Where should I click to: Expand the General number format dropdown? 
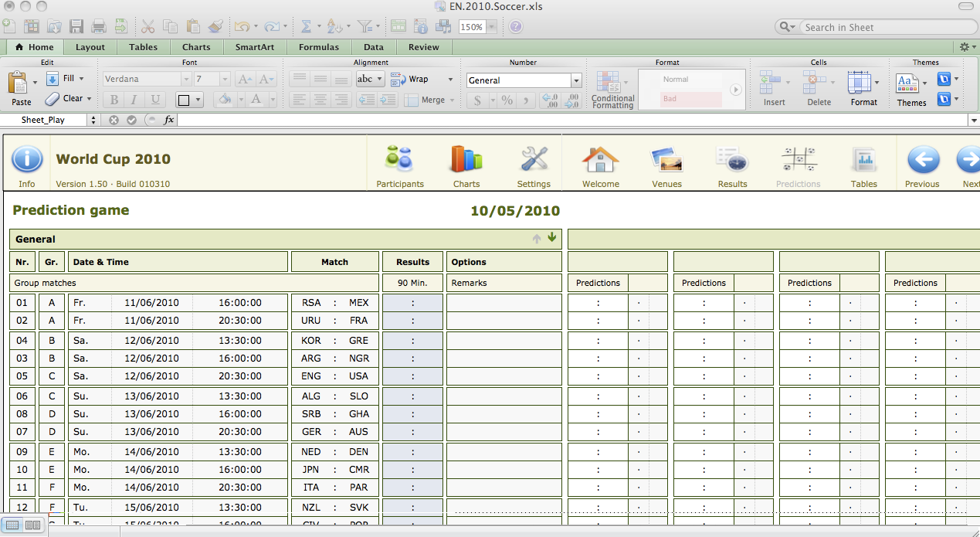[576, 80]
